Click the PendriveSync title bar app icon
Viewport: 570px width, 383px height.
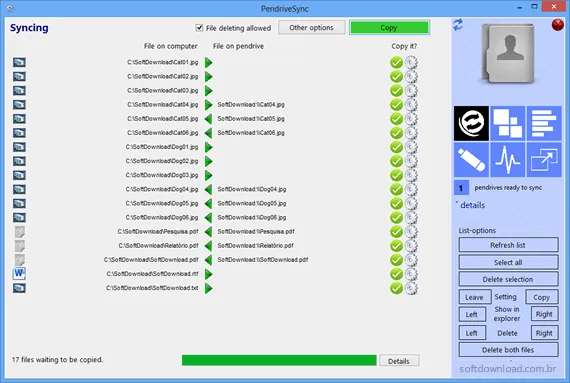pos(11,8)
